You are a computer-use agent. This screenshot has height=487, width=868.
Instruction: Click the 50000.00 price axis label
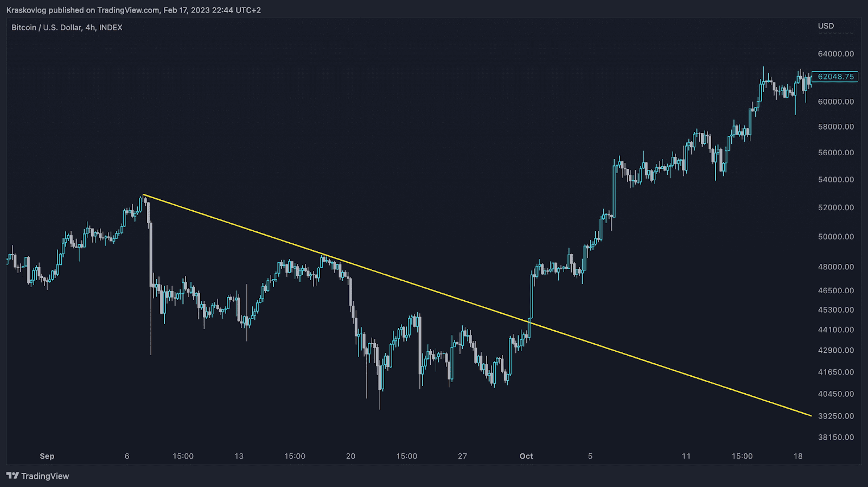click(835, 237)
